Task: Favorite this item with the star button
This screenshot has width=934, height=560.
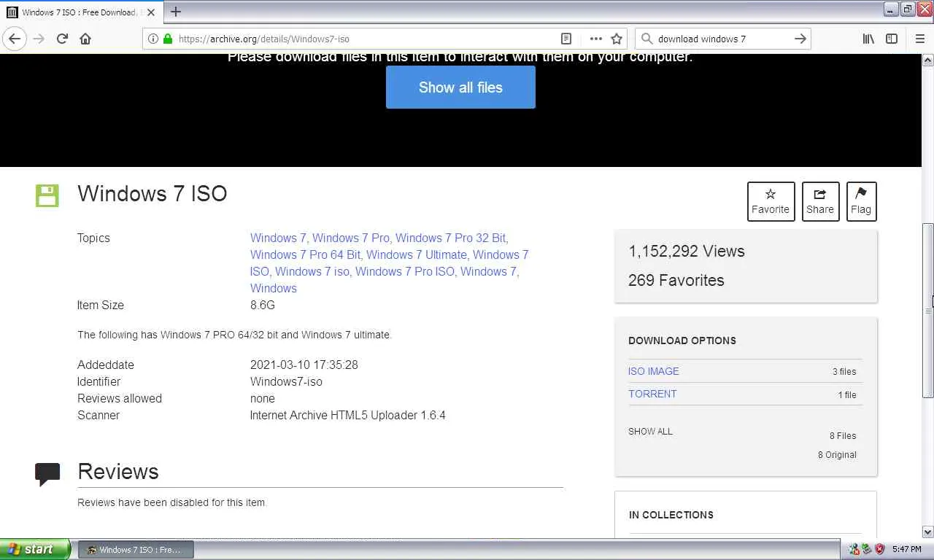Action: (x=771, y=201)
